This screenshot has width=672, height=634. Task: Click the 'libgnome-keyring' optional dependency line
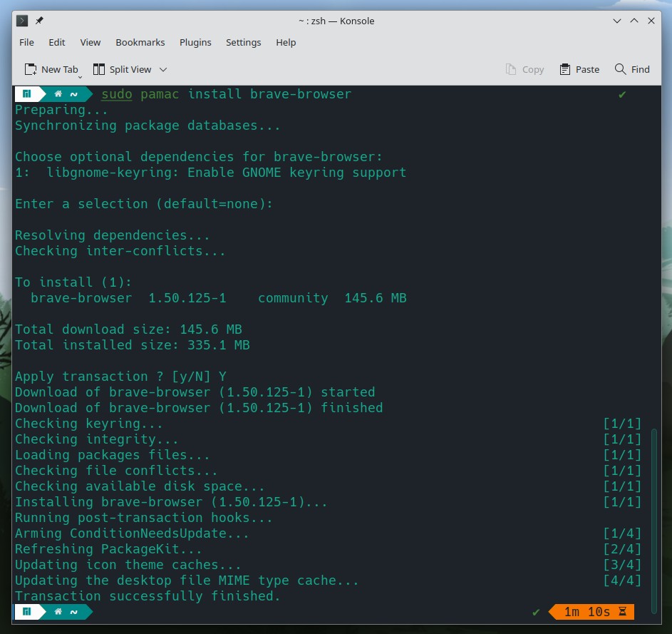click(x=210, y=173)
